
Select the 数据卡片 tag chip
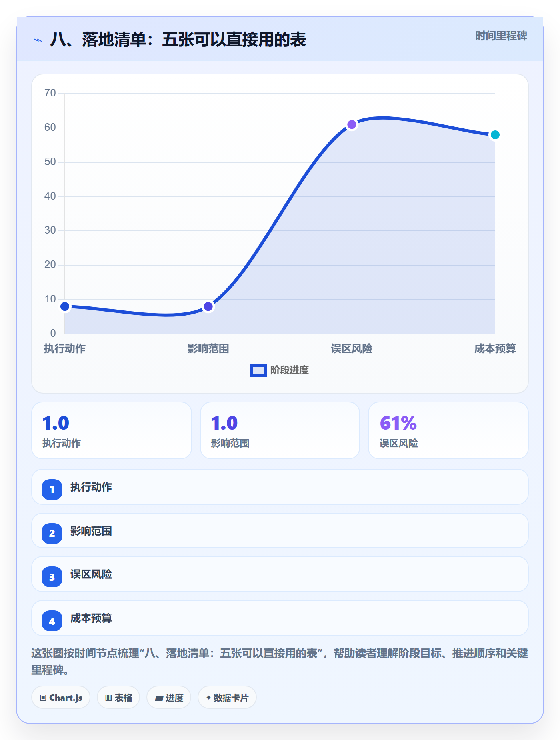coord(227,698)
